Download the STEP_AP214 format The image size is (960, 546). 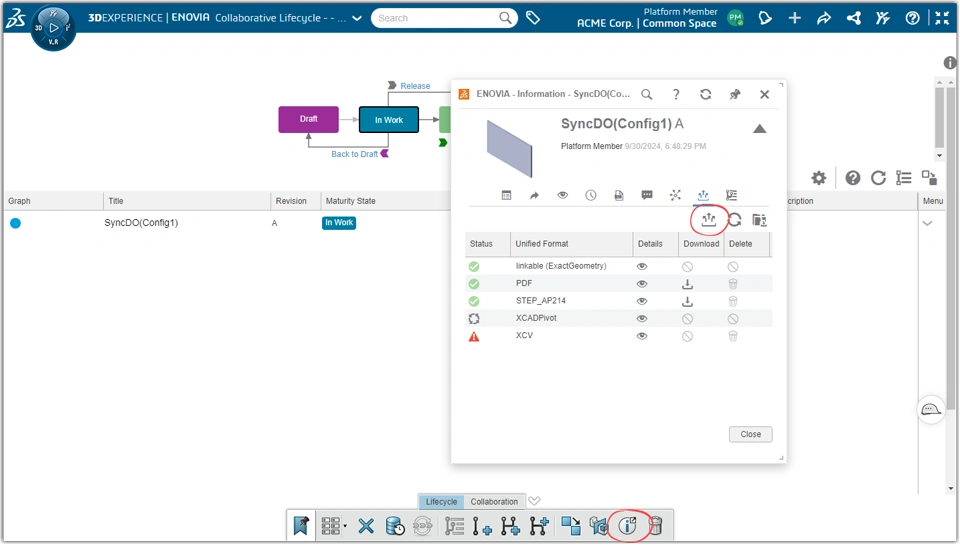pos(688,301)
